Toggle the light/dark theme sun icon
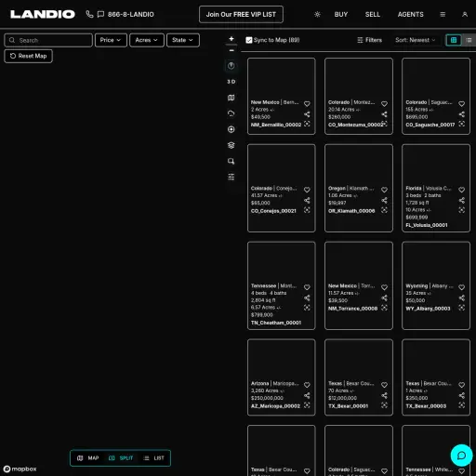 point(317,14)
